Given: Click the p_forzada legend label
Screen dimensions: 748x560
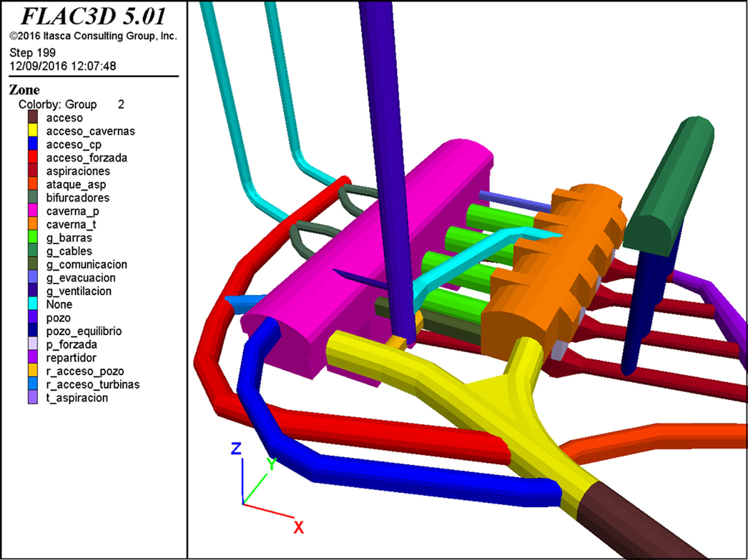Looking at the screenshot, I should pyautogui.click(x=71, y=345).
